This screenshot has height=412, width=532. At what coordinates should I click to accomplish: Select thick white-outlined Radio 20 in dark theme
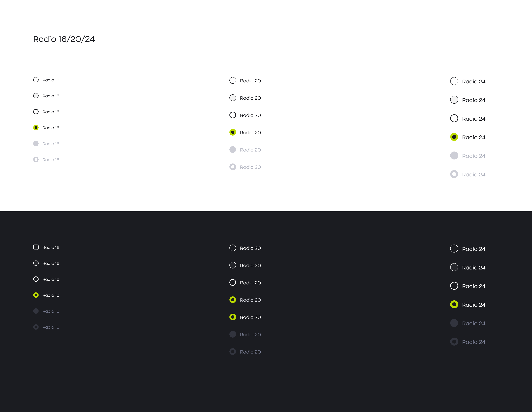click(233, 283)
